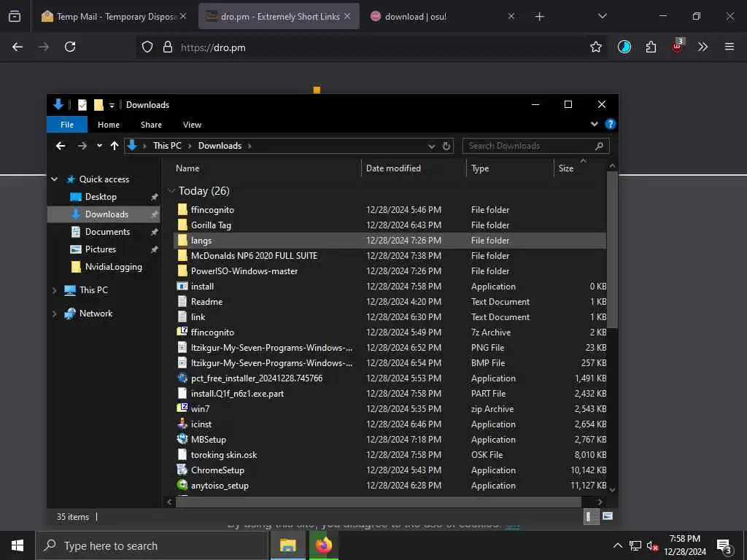Select the toroking skin.osk file
Image resolution: width=747 pixels, height=560 pixels.
(223, 455)
